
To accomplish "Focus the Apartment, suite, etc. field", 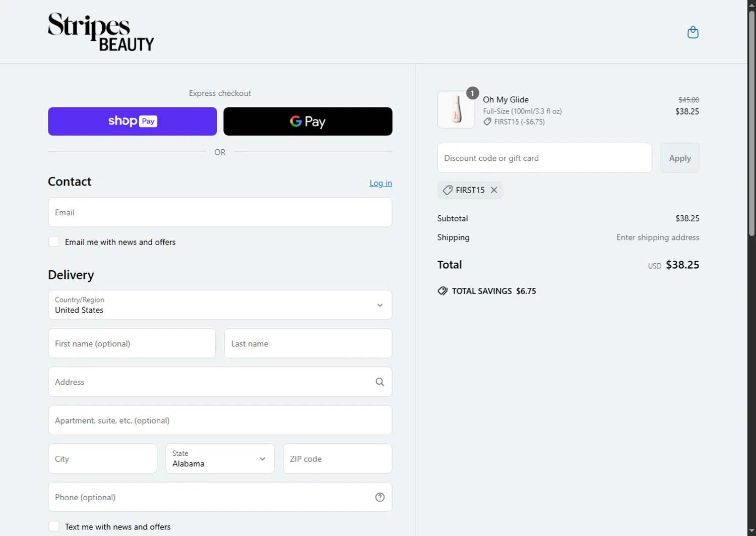I will click(x=220, y=420).
